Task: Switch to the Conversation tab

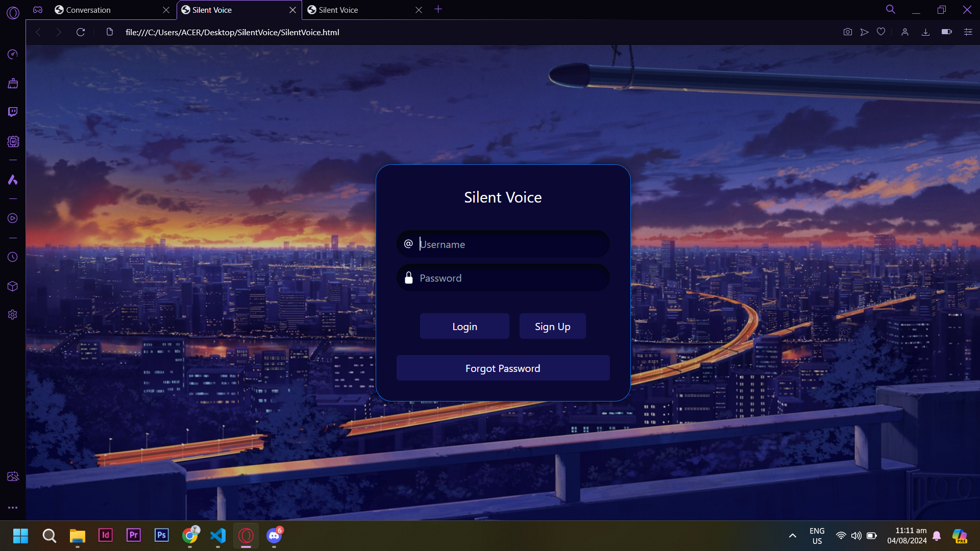Action: 88,10
